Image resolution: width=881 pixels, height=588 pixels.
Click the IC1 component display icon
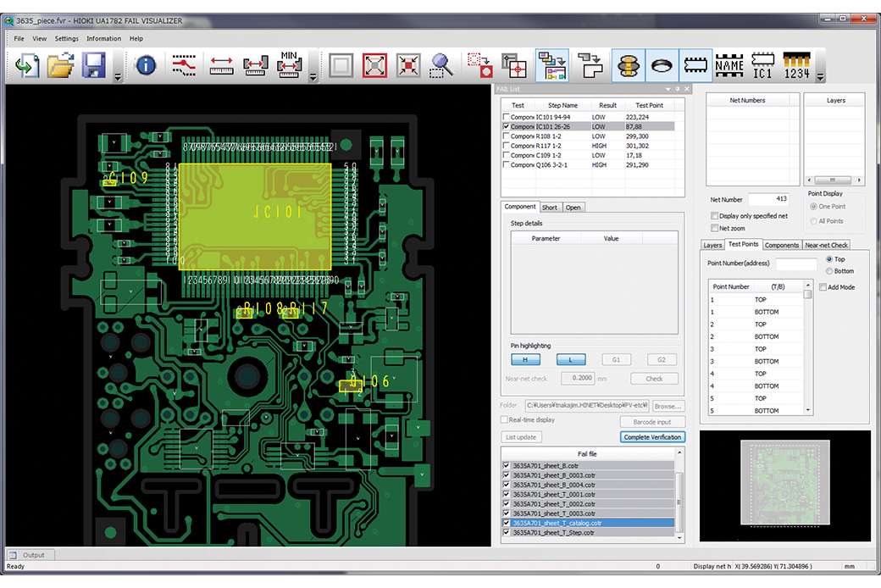pos(762,65)
